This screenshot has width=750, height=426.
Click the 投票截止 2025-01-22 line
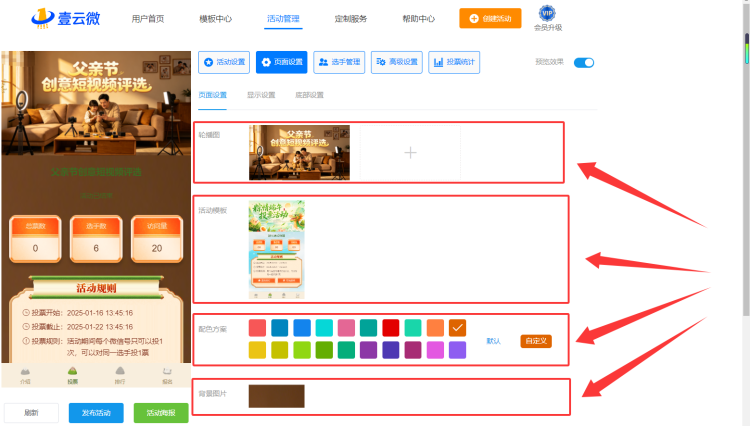(x=78, y=327)
